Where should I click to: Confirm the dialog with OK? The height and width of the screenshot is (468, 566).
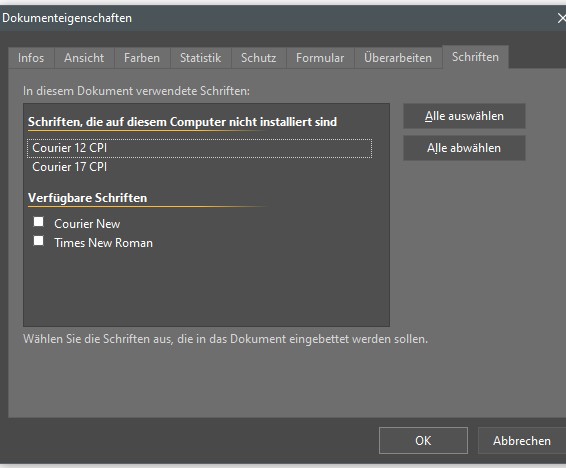(423, 441)
